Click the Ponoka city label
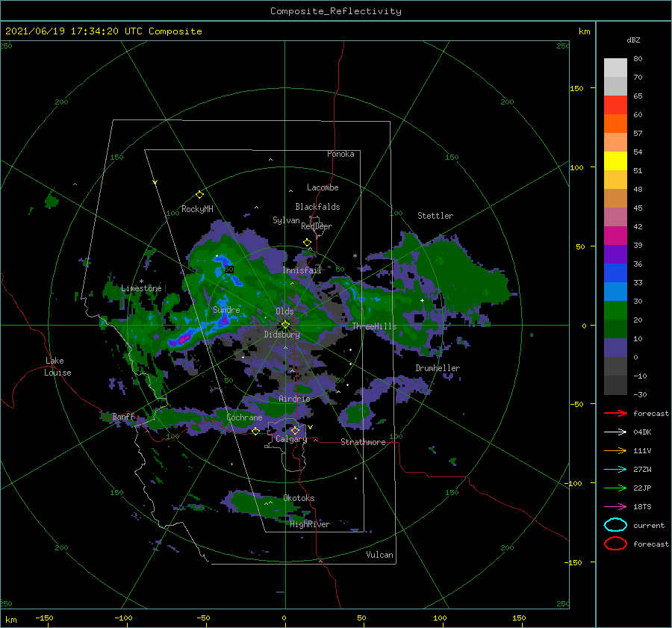 click(x=340, y=154)
